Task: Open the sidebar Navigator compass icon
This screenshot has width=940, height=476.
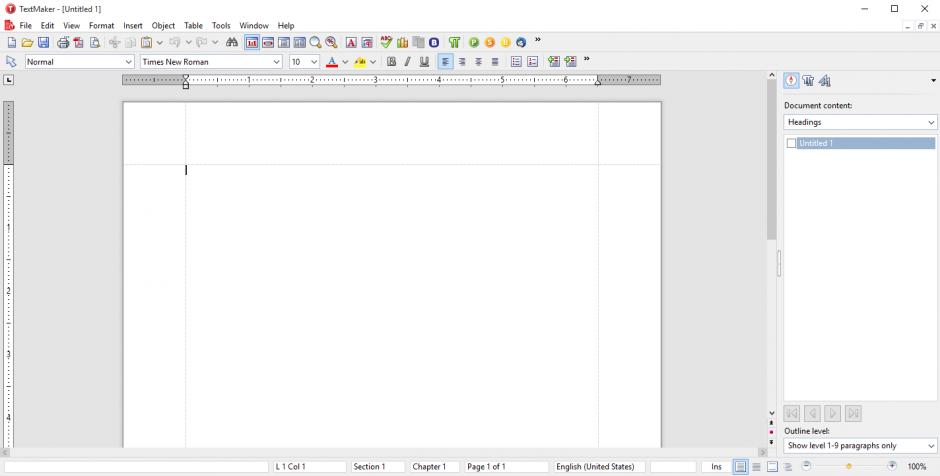Action: point(791,81)
